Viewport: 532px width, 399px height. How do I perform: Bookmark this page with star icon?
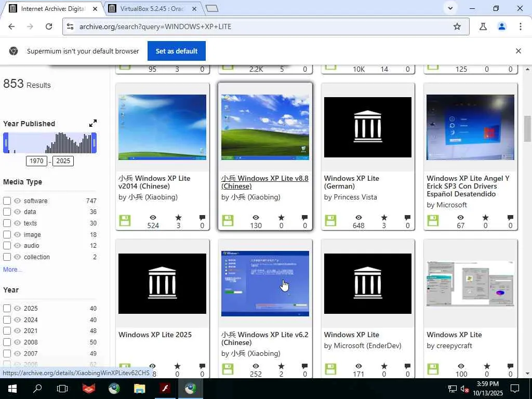coord(457,26)
